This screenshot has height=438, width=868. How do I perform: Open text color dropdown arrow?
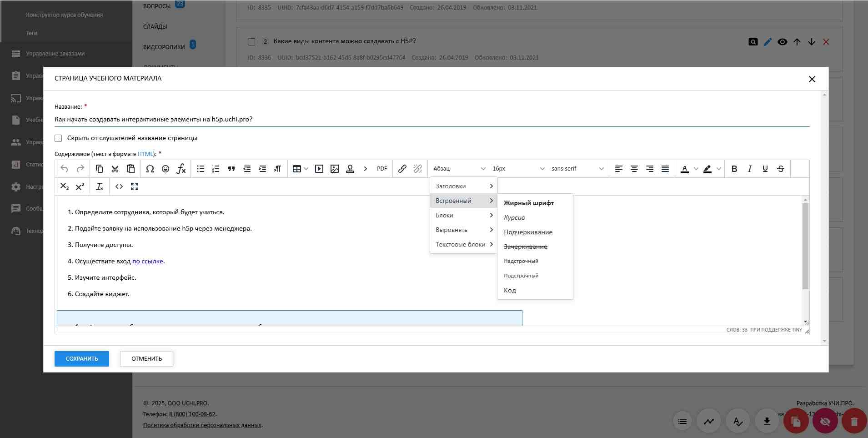tap(696, 169)
